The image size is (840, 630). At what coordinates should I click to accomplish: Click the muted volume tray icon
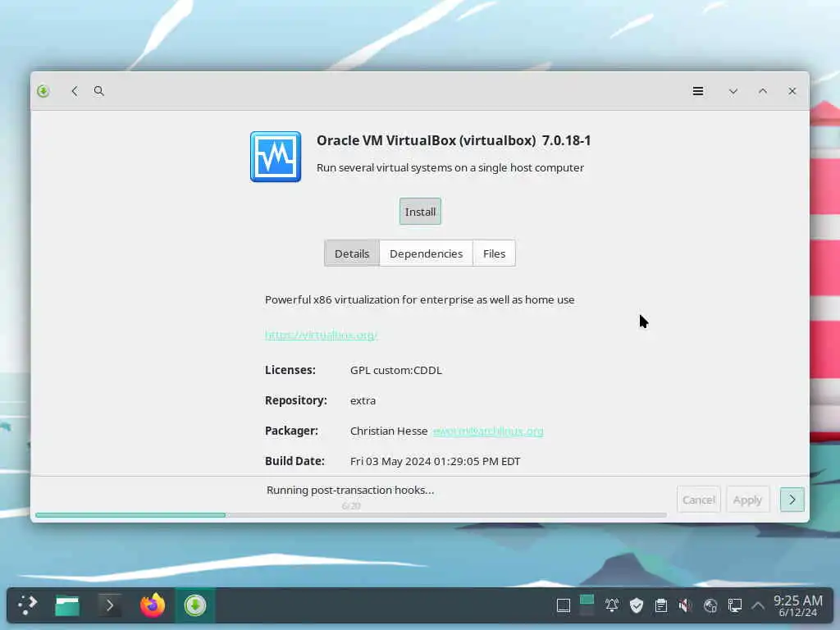[685, 605]
